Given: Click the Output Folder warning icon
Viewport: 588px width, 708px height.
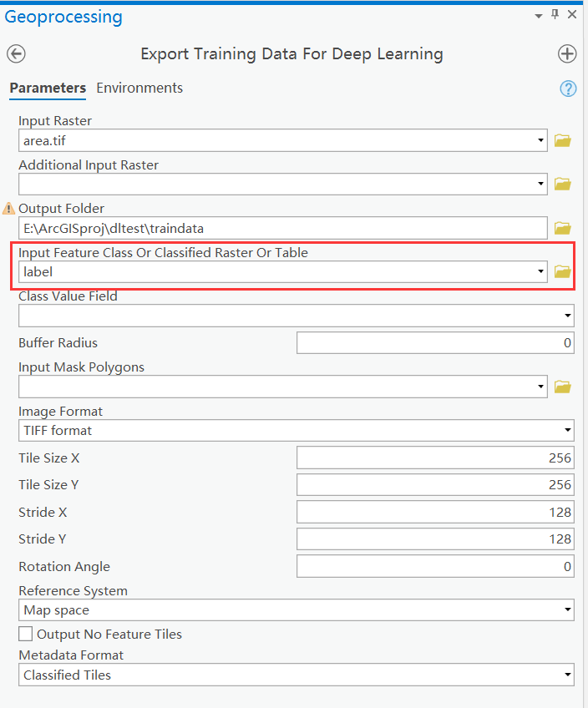Looking at the screenshot, I should [x=9, y=209].
